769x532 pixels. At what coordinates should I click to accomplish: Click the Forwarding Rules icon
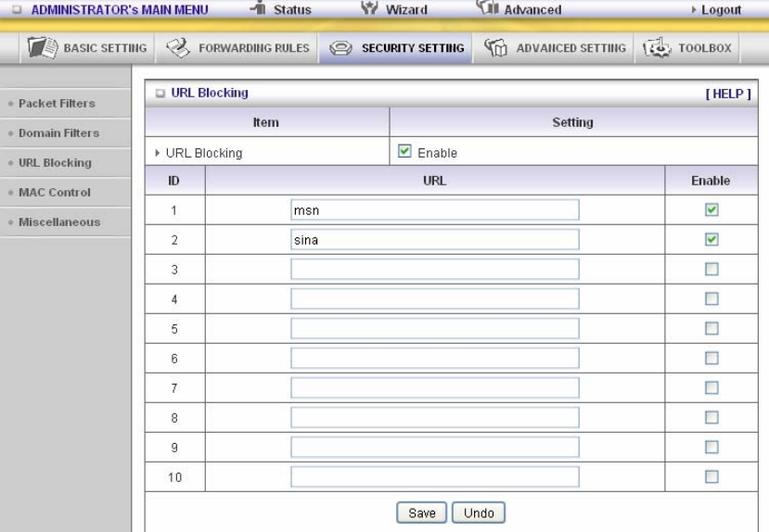(178, 47)
